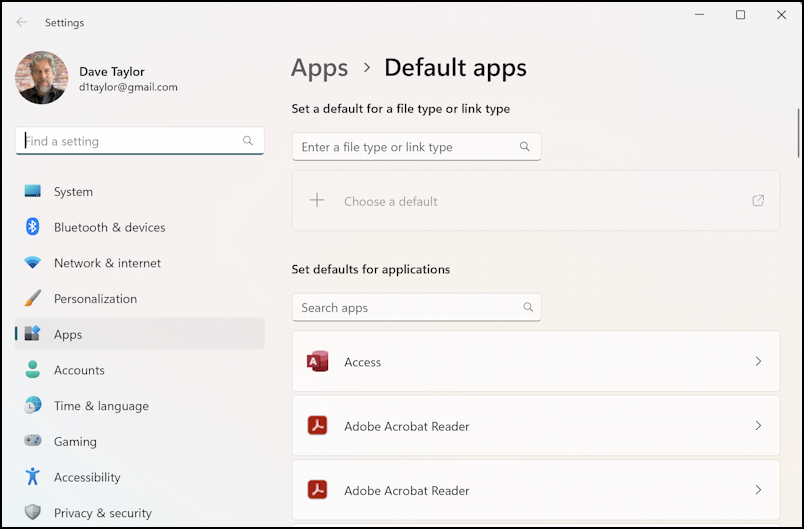Expand the second Adobe Acrobat Reader chevron
Screen dimensions: 804x529
(x=758, y=490)
